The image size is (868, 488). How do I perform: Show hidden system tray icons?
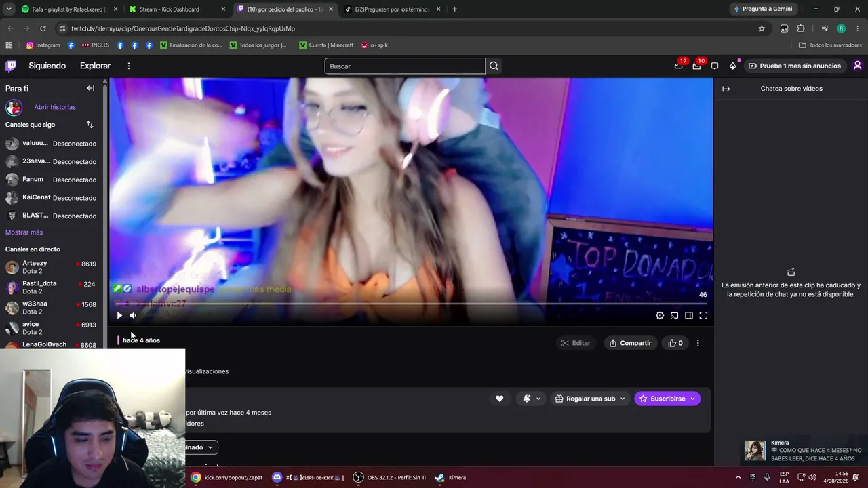pos(738,477)
